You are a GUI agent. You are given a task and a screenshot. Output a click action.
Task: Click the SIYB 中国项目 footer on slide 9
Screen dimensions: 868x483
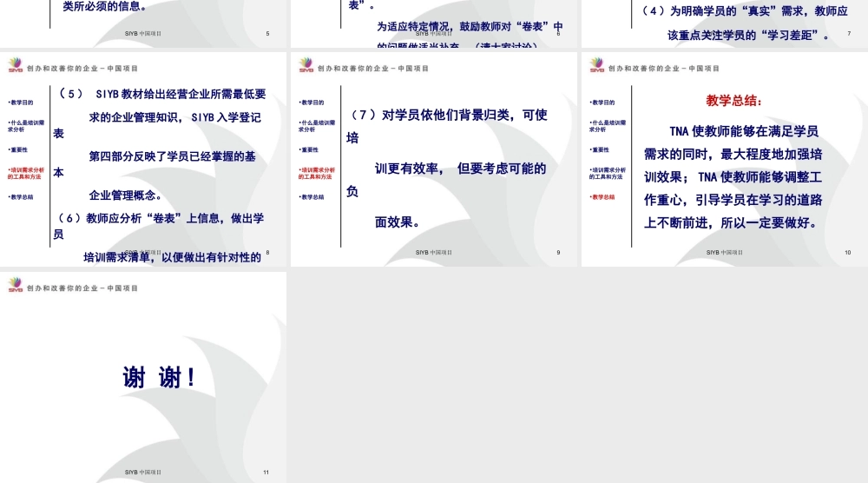433,253
